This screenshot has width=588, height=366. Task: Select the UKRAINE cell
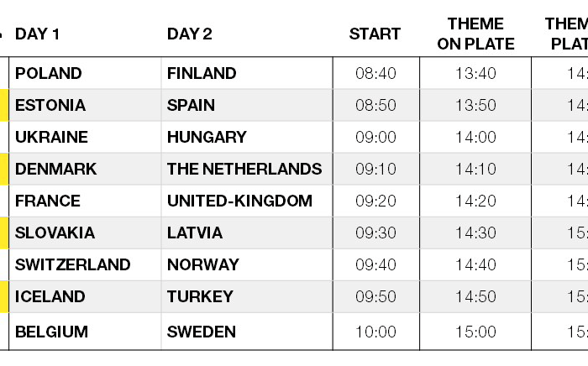pos(85,137)
